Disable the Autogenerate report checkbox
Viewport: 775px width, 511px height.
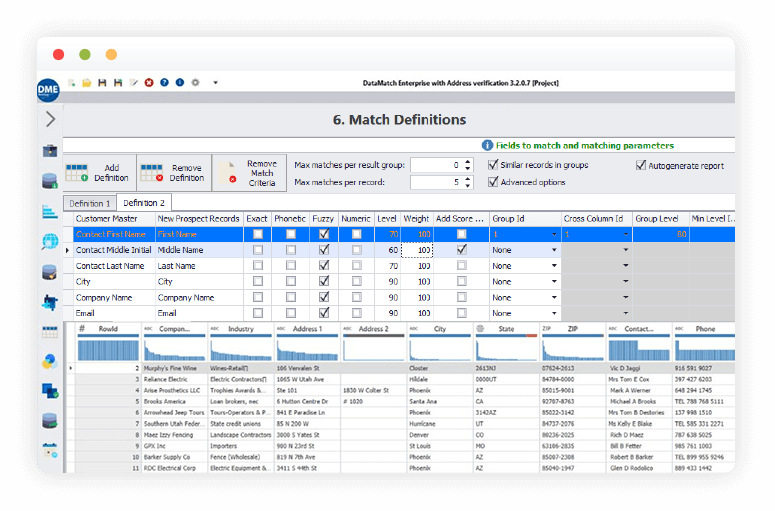tap(641, 165)
